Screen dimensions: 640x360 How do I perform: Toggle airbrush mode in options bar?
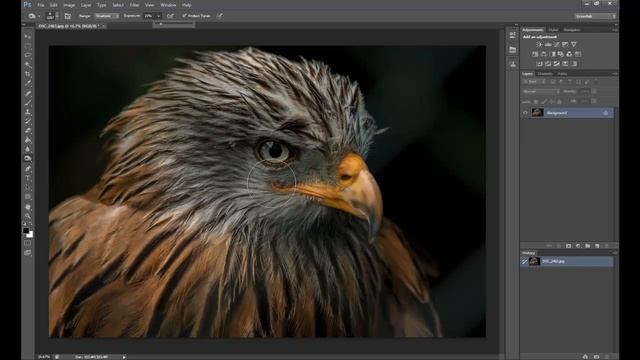170,16
